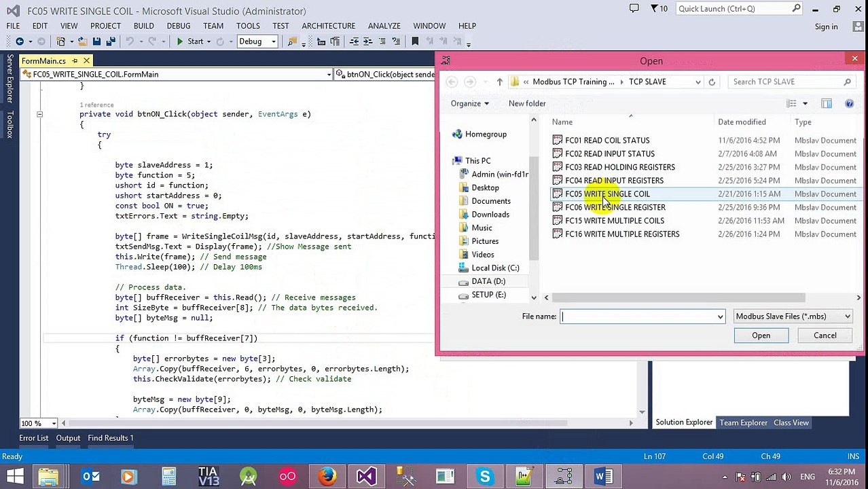
Task: Expand the Organize menu in dialog
Action: [x=469, y=103]
